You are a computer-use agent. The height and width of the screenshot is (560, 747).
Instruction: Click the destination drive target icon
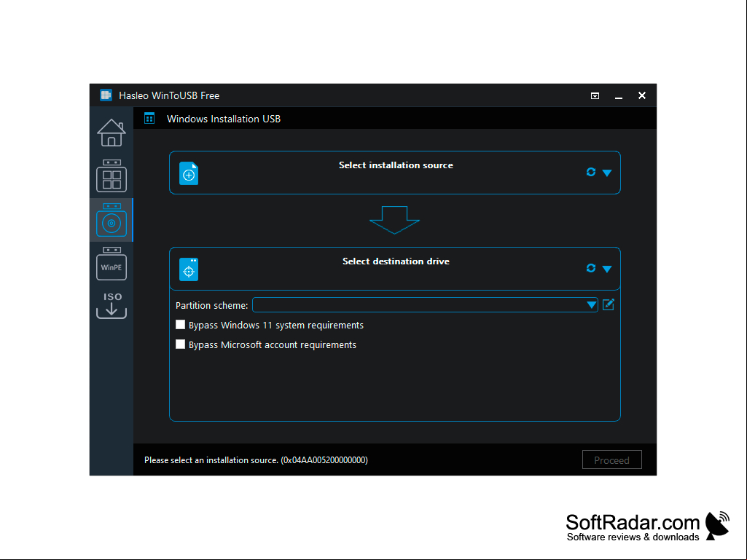tap(189, 269)
